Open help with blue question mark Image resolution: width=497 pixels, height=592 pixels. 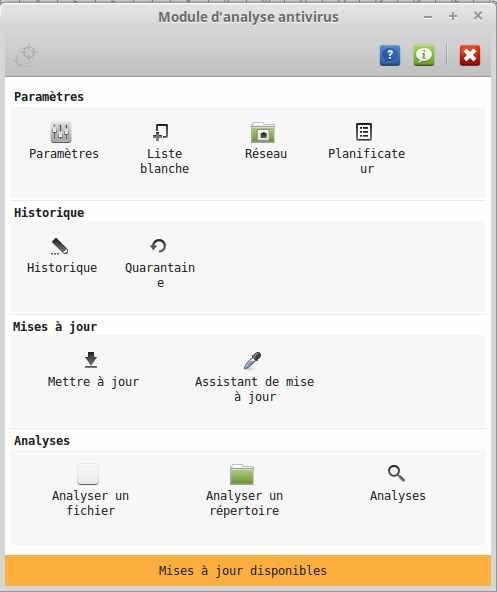[x=390, y=56]
